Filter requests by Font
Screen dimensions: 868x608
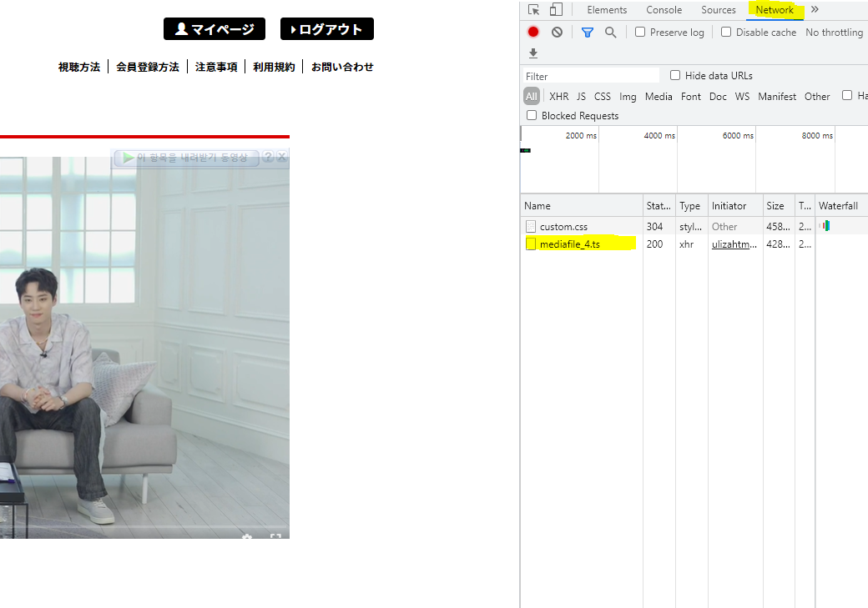click(x=691, y=96)
